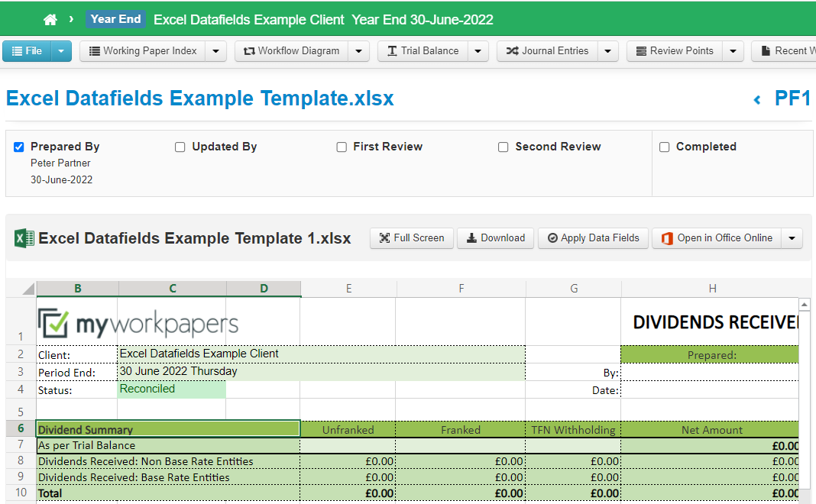Tick the Completed checkbox

coord(665,147)
